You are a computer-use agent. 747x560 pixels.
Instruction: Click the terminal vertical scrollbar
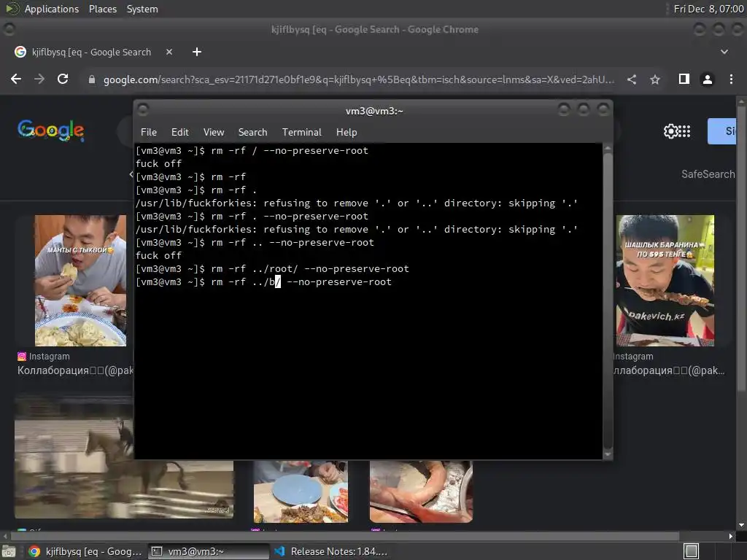(x=608, y=301)
